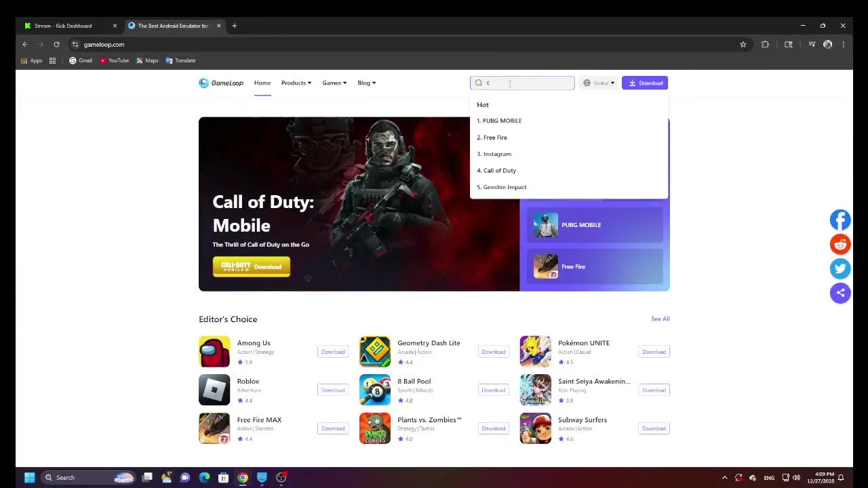Download Subway Surfers
This screenshot has width=868, height=488.
(x=654, y=428)
